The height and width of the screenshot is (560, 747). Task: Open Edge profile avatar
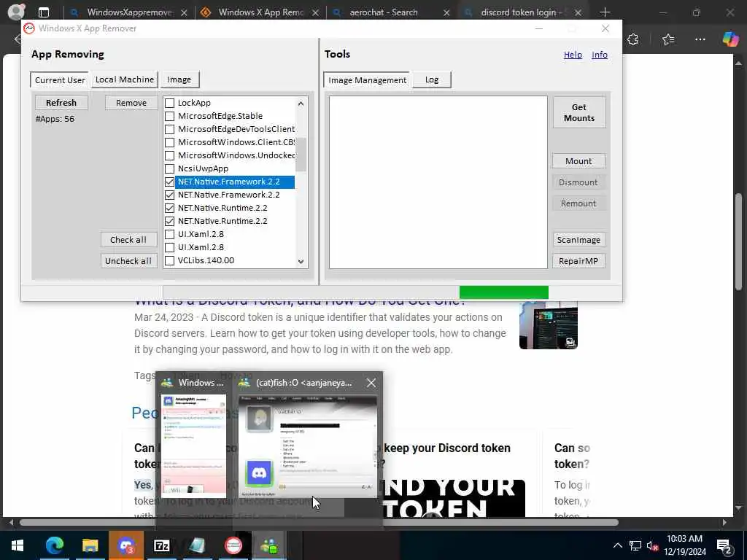16,12
